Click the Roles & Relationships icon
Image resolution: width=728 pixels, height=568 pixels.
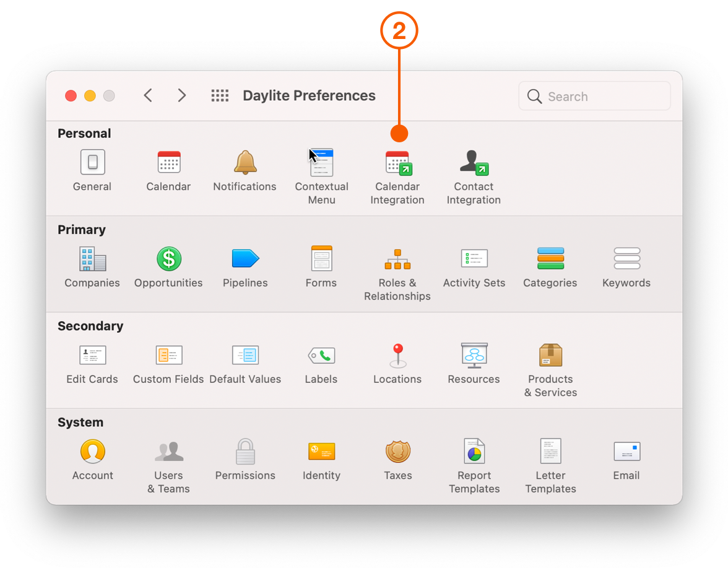(397, 259)
